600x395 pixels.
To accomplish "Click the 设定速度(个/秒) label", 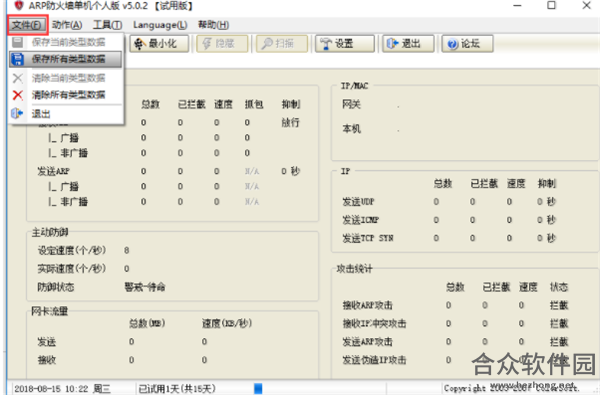I will [72, 250].
